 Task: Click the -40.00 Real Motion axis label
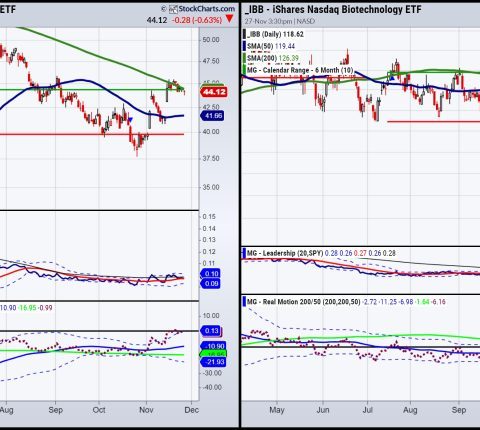(x=212, y=387)
